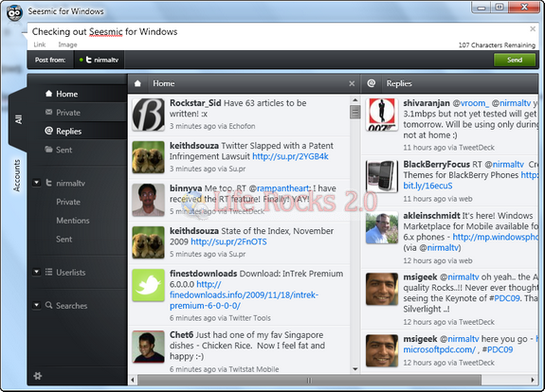Click the Replies column title

(x=399, y=83)
